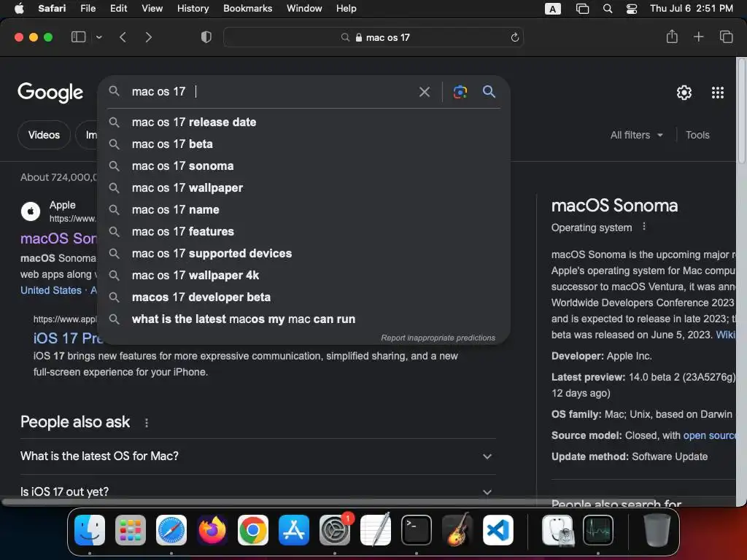The height and width of the screenshot is (560, 747).
Task: Open the All filters dropdown
Action: [x=636, y=135]
